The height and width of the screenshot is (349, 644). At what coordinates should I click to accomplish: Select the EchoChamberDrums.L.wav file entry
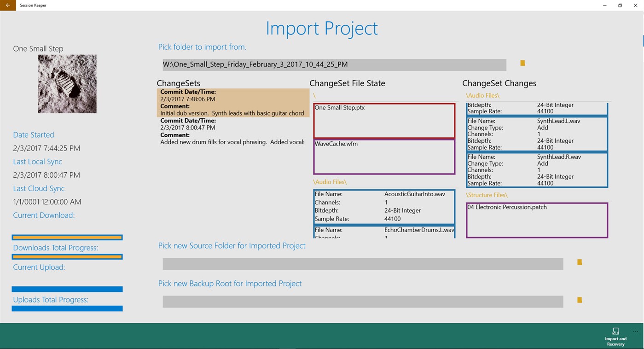tap(384, 232)
